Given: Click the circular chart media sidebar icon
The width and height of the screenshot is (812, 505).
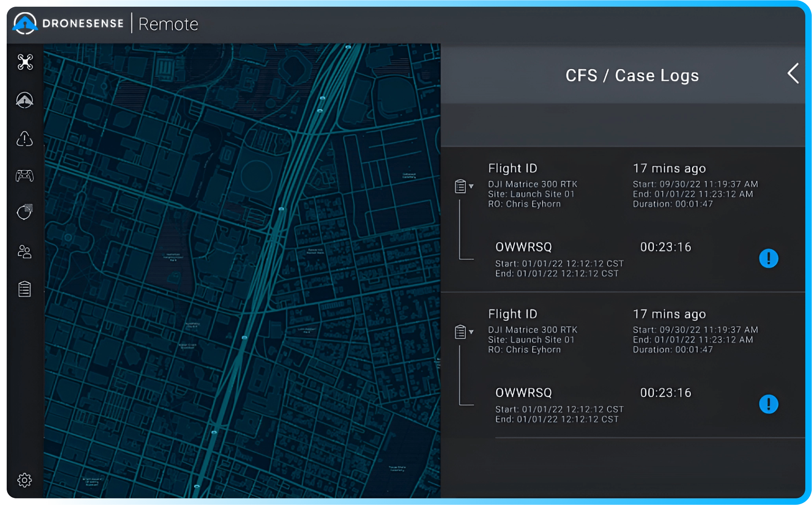Looking at the screenshot, I should 24,212.
